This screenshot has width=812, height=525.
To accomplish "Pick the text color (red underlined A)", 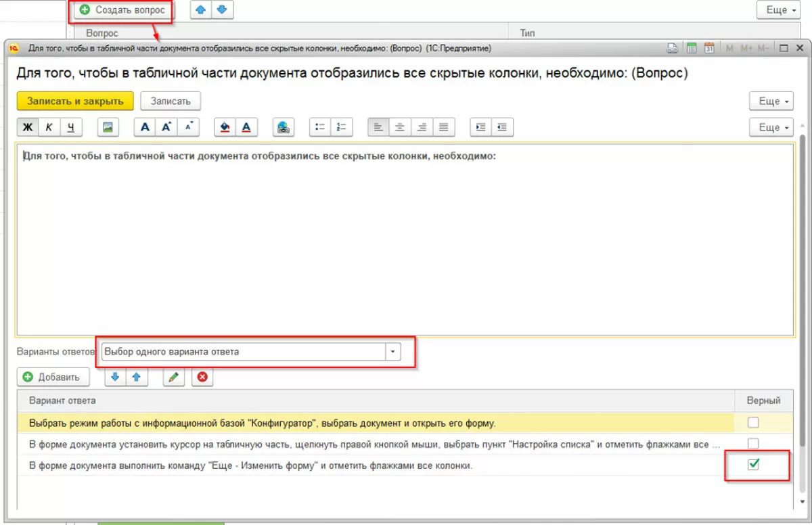I will tap(246, 127).
